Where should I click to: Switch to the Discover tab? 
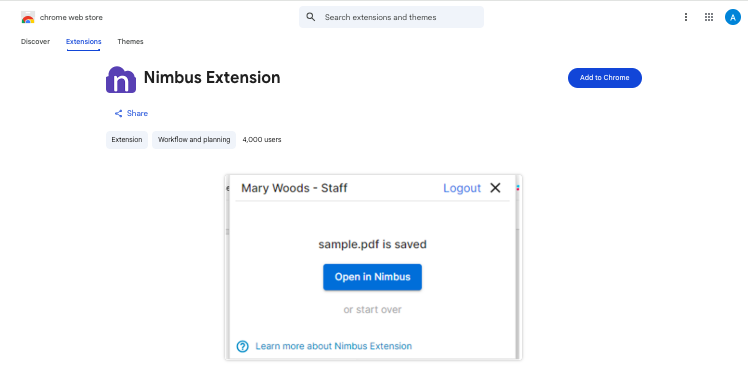point(35,42)
